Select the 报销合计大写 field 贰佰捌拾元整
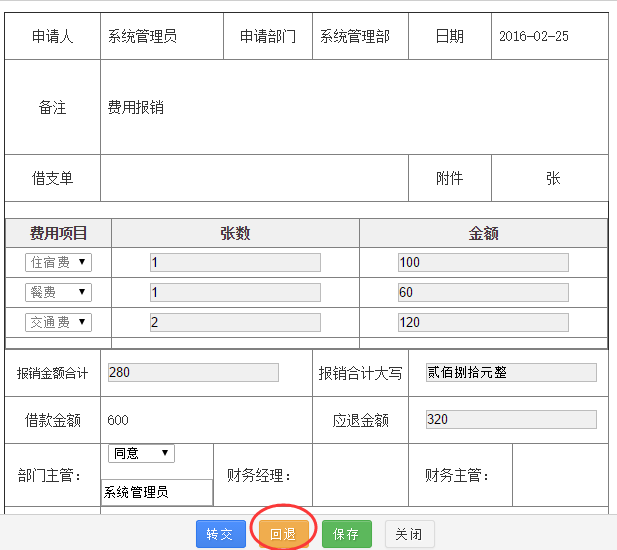The width and height of the screenshot is (617, 550). pyautogui.click(x=511, y=372)
